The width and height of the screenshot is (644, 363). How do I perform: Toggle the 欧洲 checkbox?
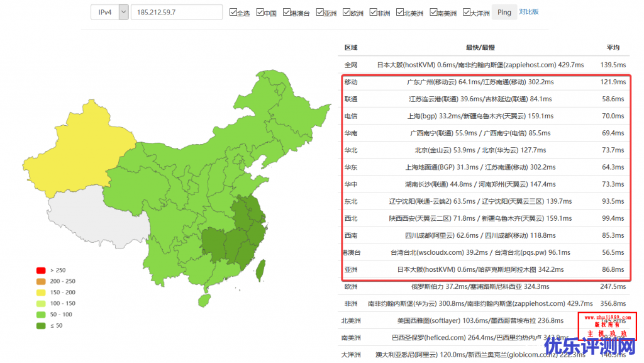(347, 13)
